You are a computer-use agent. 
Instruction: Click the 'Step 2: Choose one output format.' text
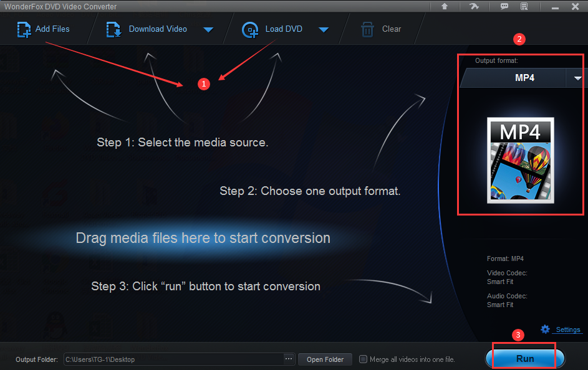310,191
